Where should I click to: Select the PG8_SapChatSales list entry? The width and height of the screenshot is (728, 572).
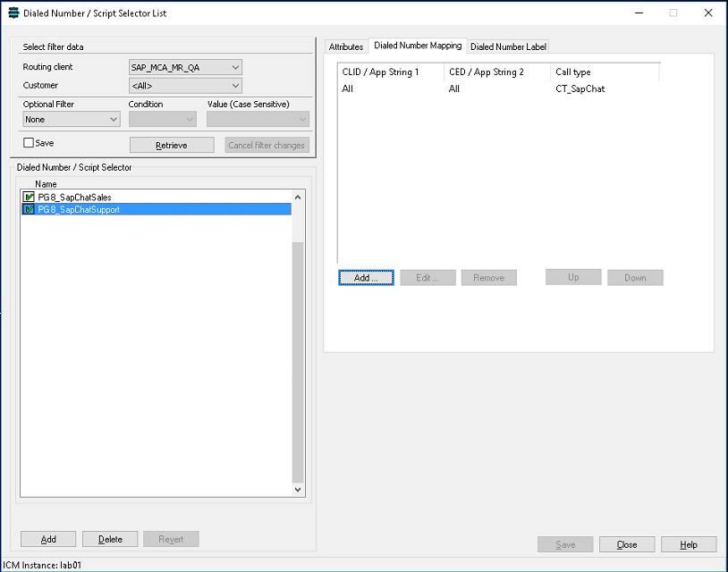pyautogui.click(x=157, y=198)
